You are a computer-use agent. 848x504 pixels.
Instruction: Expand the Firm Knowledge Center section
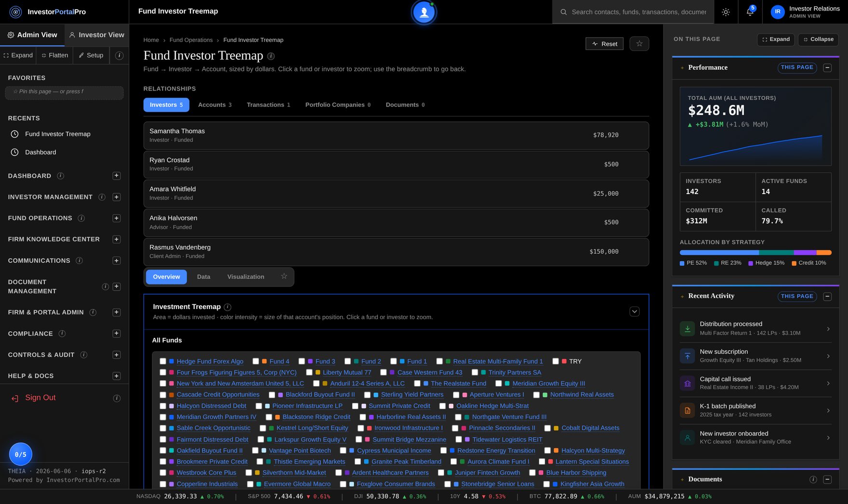(x=117, y=239)
